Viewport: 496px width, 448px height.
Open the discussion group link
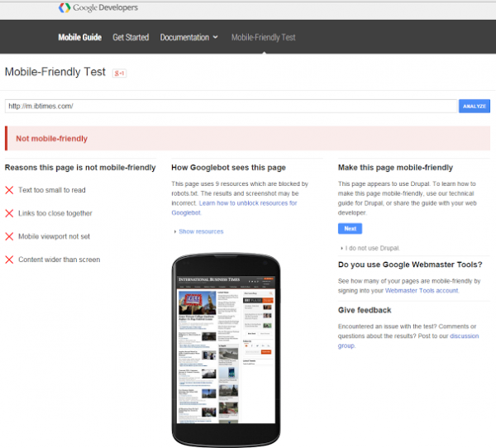408,341
